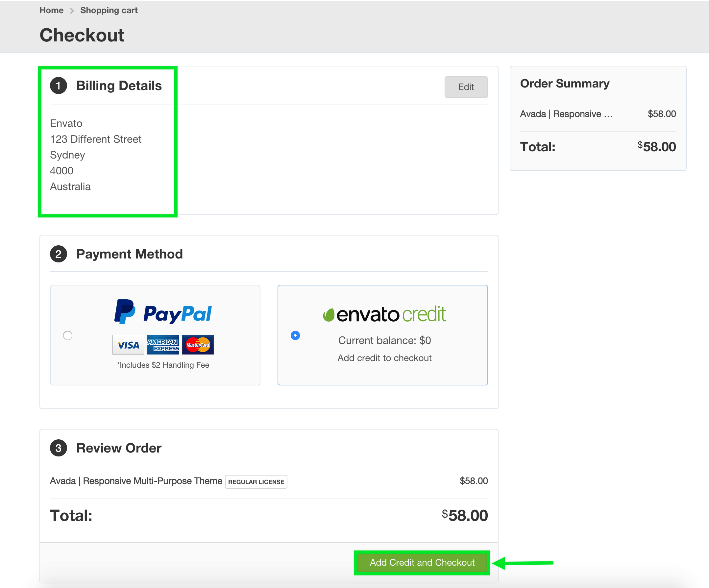Click the breadcrumb chevron after Home
The image size is (709, 588).
click(x=72, y=11)
